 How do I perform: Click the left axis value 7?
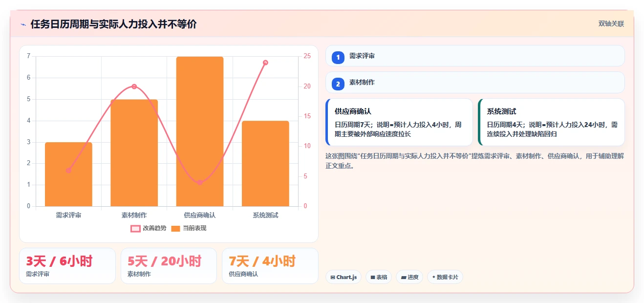point(29,56)
